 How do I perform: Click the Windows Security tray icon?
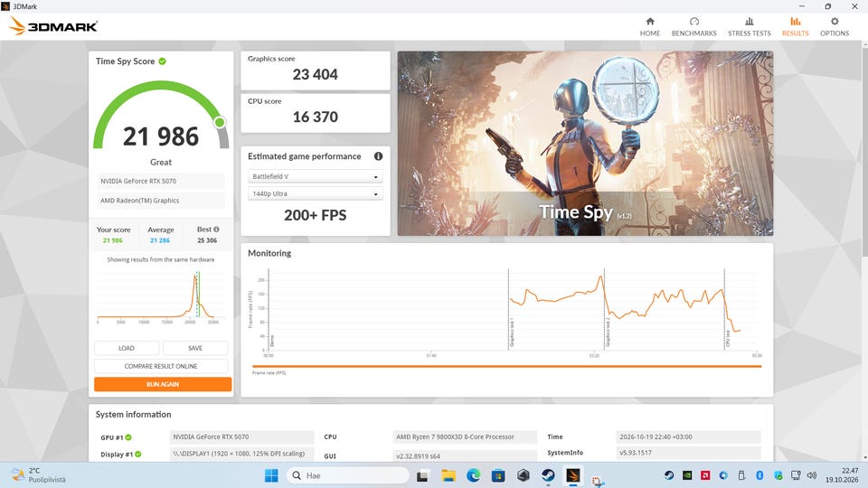pos(778,475)
